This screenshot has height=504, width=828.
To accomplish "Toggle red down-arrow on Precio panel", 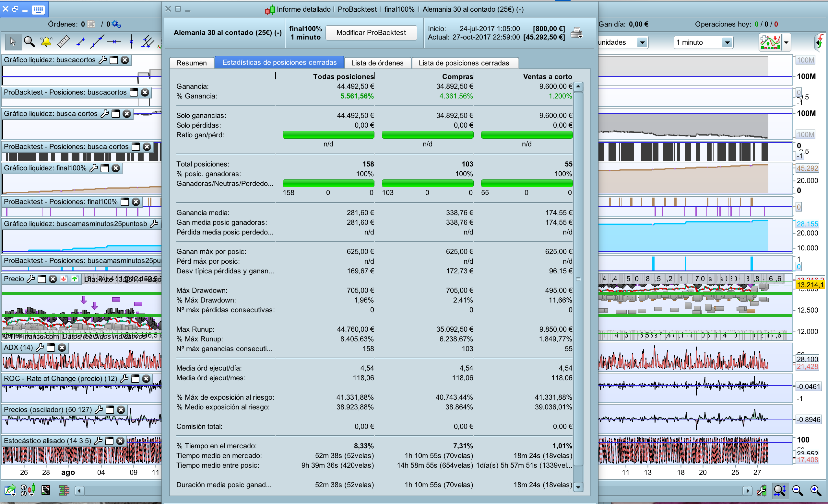I will click(x=64, y=279).
